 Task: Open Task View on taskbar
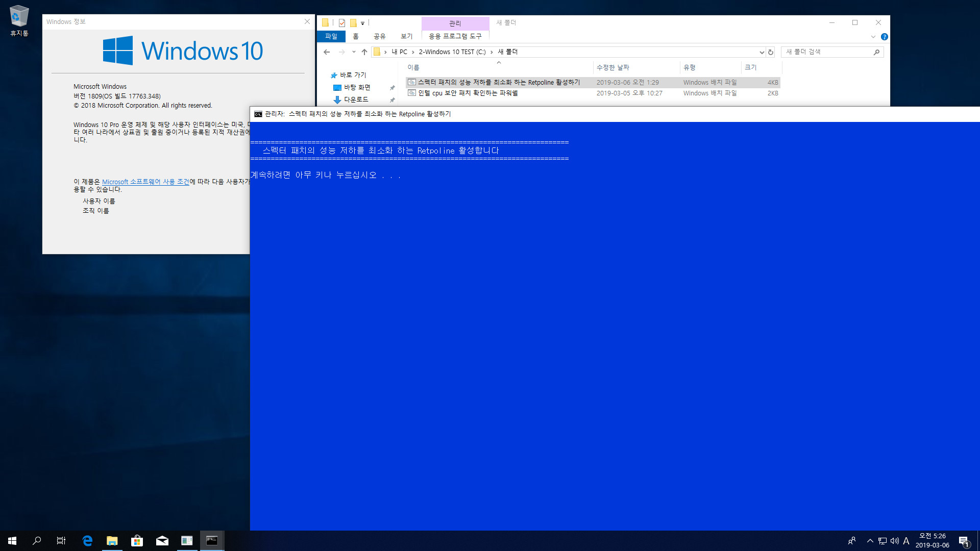(61, 541)
